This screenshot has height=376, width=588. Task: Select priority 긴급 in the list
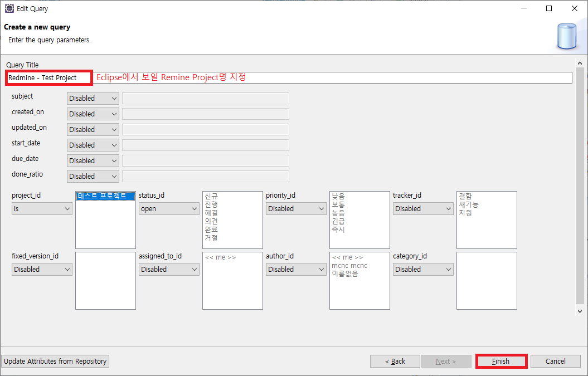pos(338,221)
